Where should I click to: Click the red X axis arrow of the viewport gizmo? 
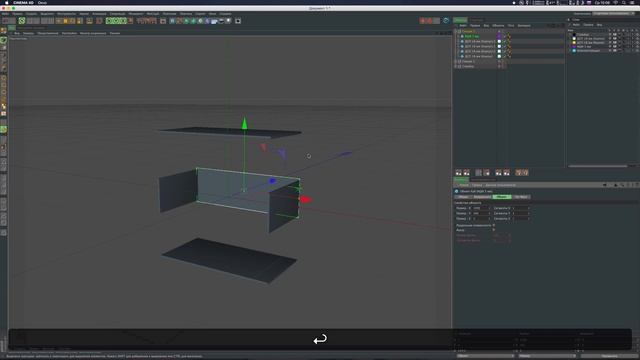coord(305,199)
